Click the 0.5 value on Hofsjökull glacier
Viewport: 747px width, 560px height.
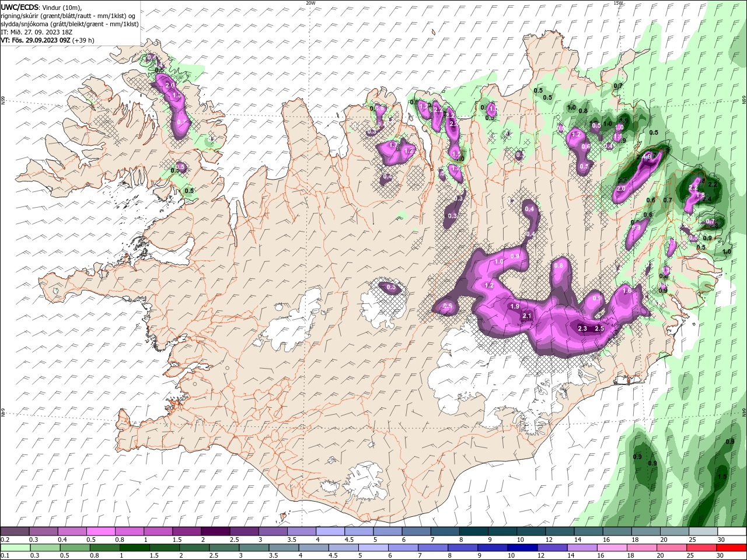click(x=391, y=287)
